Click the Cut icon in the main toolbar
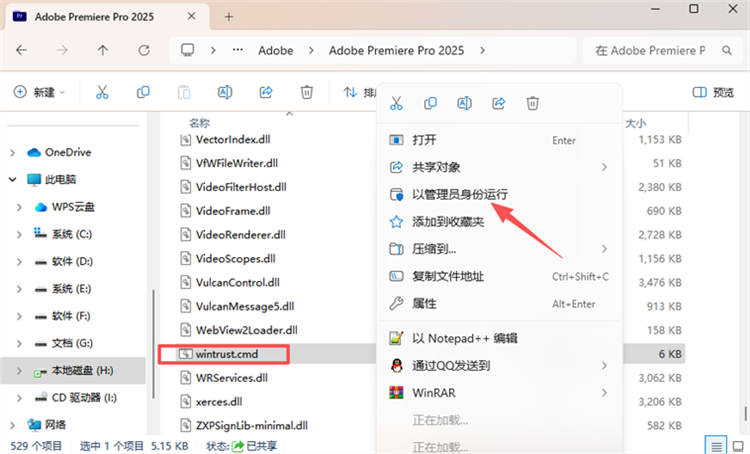Viewport: 750px width, 454px height. point(102,92)
